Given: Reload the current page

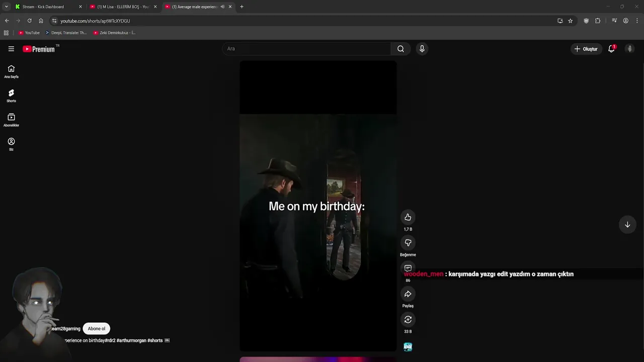Looking at the screenshot, I should pos(29,21).
